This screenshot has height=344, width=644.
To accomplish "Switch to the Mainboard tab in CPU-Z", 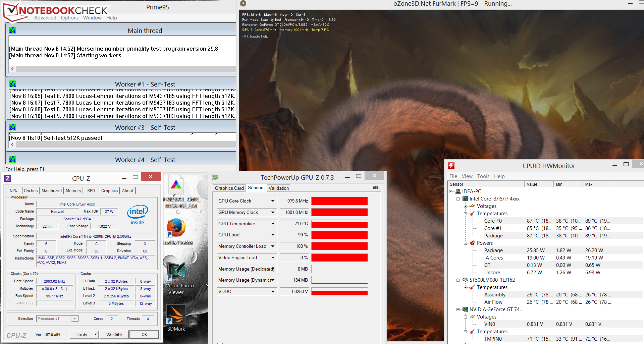I will pyautogui.click(x=52, y=191).
